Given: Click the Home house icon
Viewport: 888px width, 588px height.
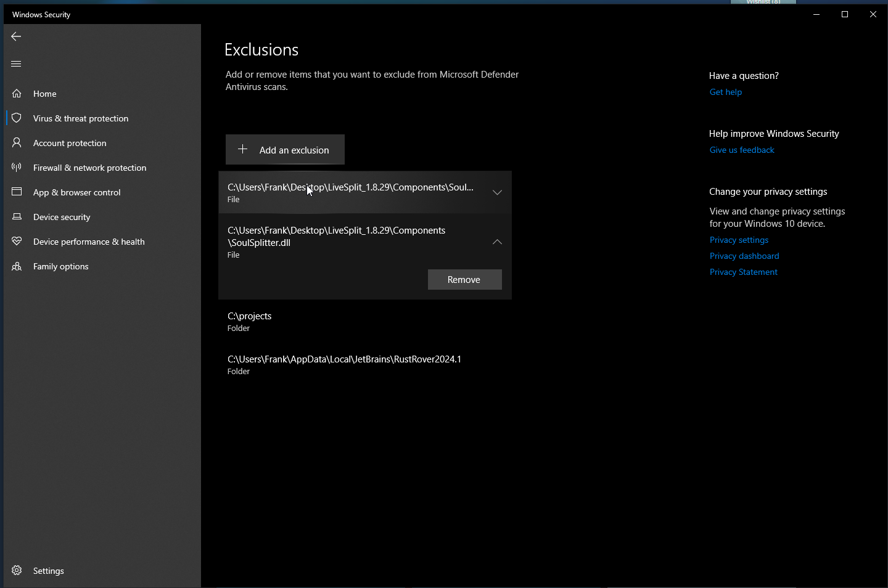Looking at the screenshot, I should point(17,94).
